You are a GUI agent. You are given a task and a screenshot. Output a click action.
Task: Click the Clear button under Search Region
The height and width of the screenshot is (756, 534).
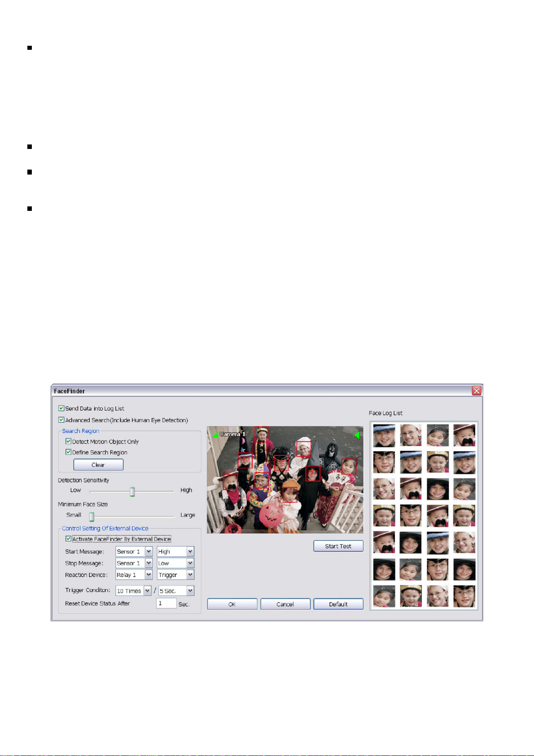98,465
